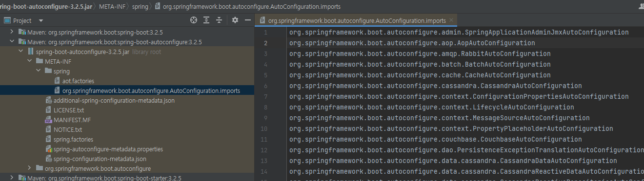Click the aop.AopAutoConfiguration line

tap(412, 43)
